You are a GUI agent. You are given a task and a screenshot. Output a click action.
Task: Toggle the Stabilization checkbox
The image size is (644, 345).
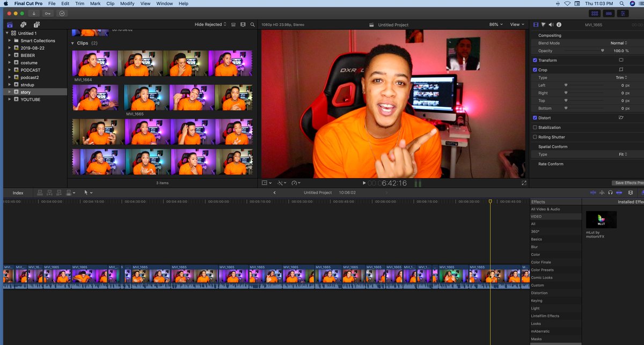click(535, 127)
